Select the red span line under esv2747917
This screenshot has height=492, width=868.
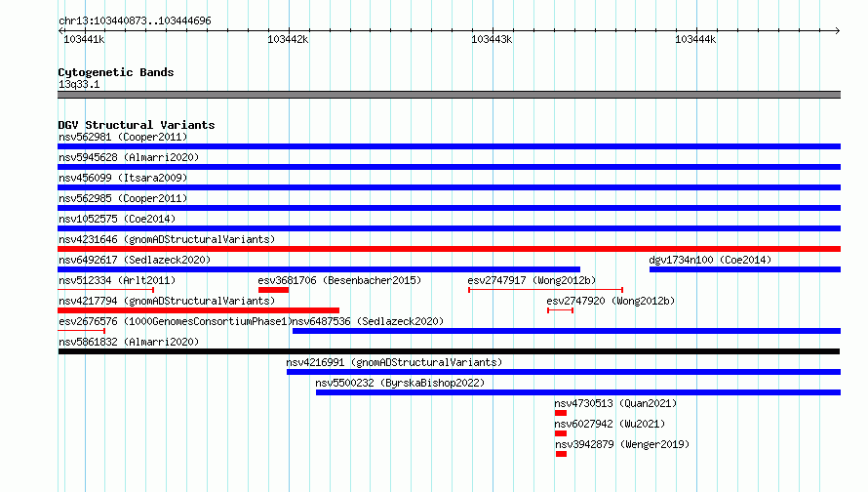[546, 290]
